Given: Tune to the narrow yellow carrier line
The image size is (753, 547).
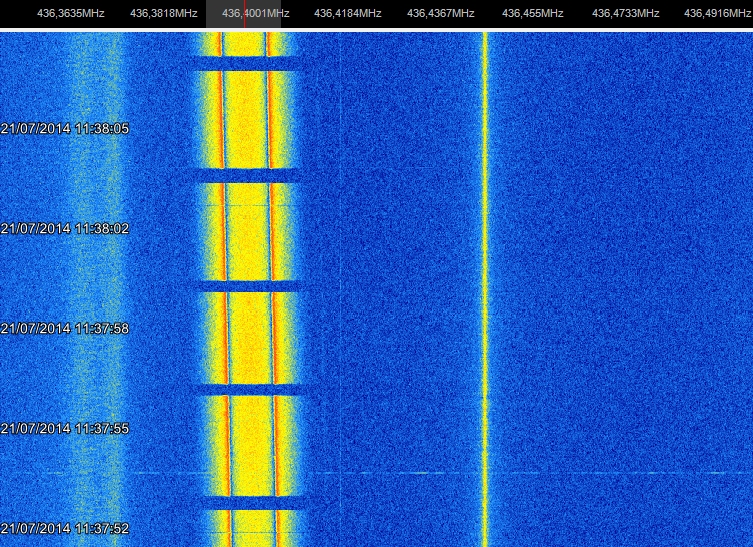Looking at the screenshot, I should click(x=485, y=288).
